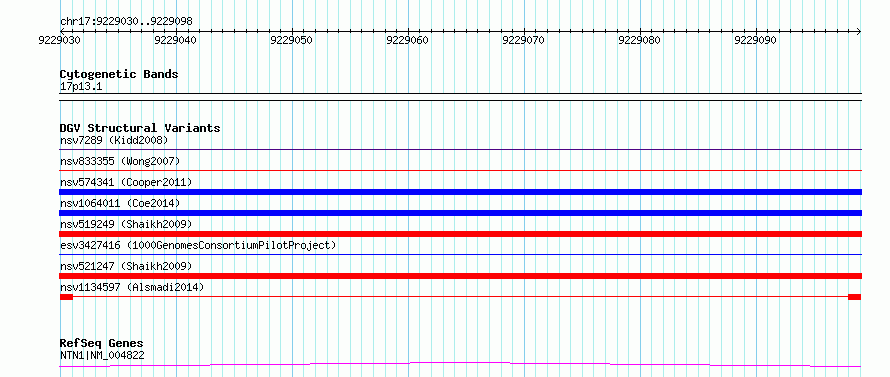
Task: Click the 17p13.1 band label
Action: [81, 87]
